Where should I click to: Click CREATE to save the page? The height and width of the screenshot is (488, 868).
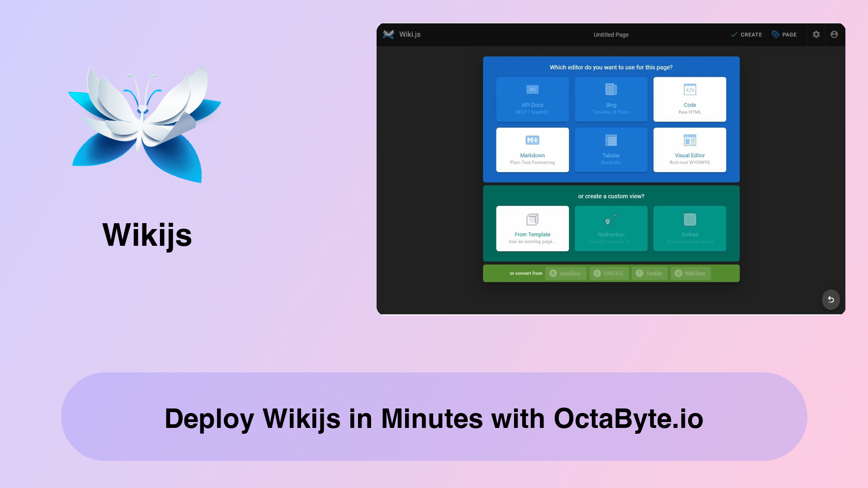(x=746, y=34)
